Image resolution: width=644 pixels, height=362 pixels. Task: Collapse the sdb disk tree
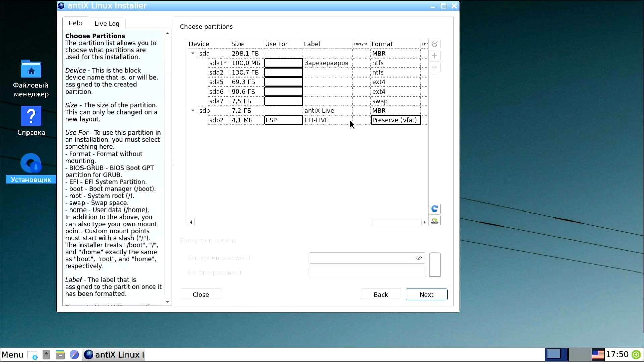pos(193,110)
